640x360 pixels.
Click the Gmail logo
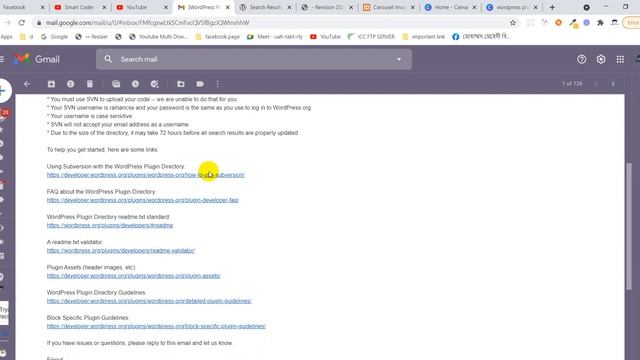[36, 59]
